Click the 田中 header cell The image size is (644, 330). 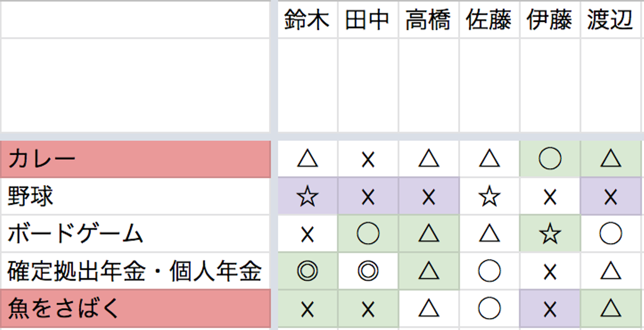pos(368,21)
